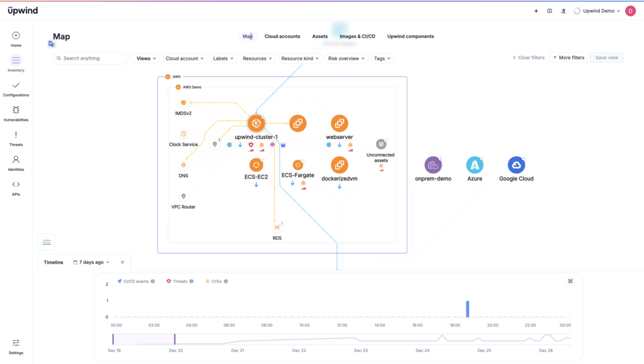Click the Save view button

click(x=607, y=58)
